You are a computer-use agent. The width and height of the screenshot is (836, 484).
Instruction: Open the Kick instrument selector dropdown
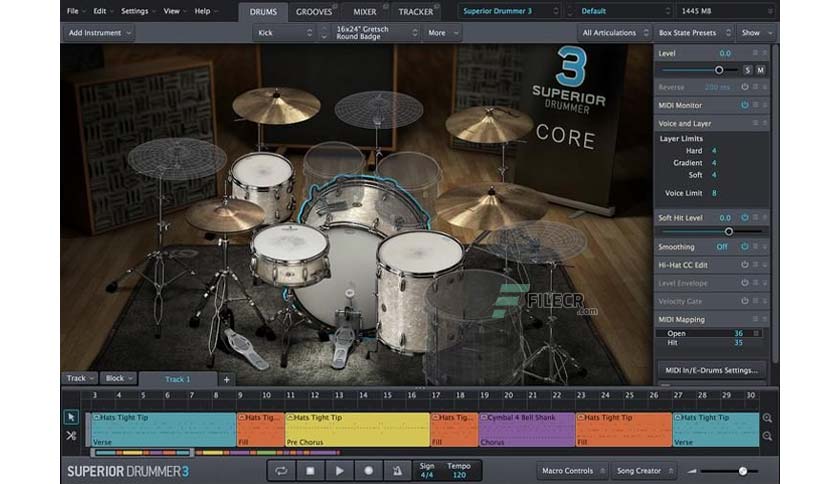pos(284,33)
